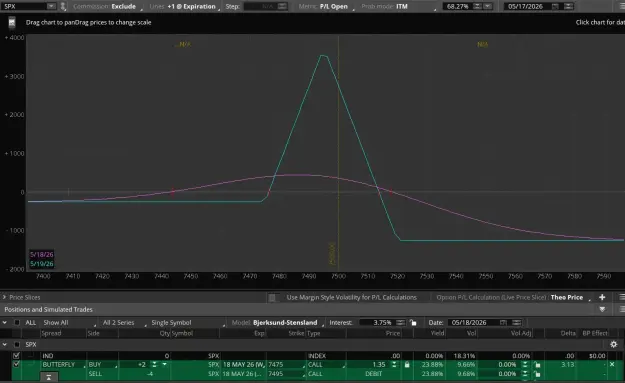The height and width of the screenshot is (383, 625).
Task: Click the Spread column header
Action: tap(51, 333)
